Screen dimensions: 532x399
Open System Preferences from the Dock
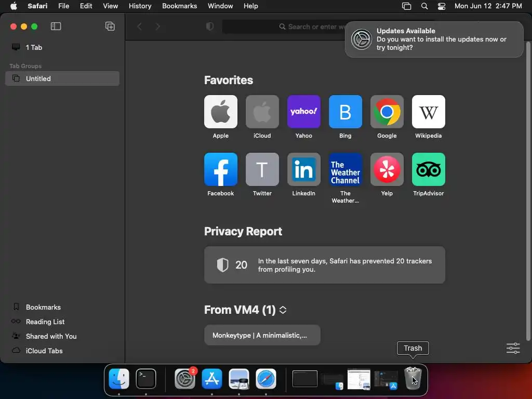(x=185, y=379)
